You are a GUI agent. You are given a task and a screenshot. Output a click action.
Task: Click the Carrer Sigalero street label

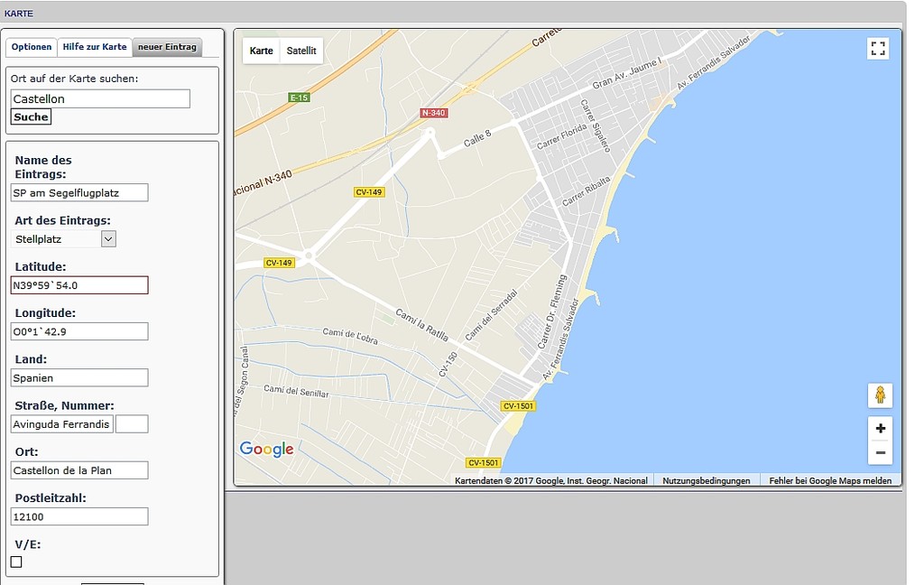point(596,125)
